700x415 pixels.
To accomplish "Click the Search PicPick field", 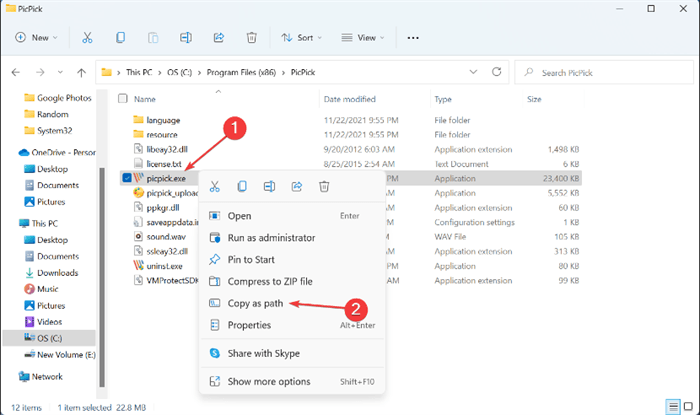I will pos(604,72).
